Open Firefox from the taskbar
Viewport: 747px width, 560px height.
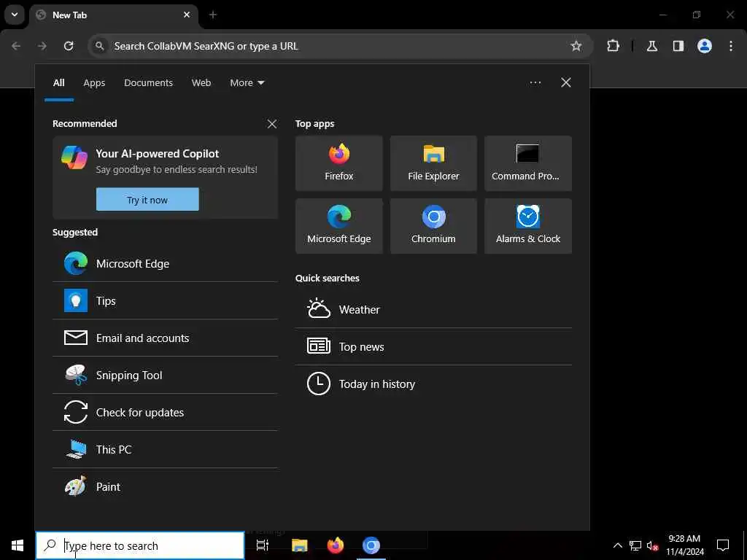[x=336, y=545]
